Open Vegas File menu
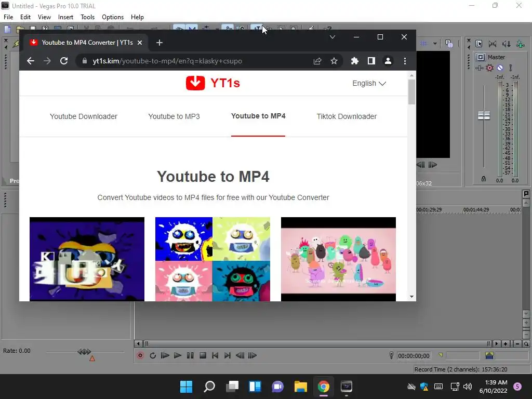532x399 pixels. click(8, 17)
